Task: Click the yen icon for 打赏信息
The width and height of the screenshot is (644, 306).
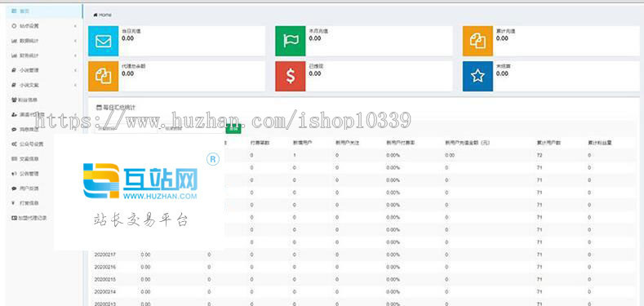Action: click(14, 203)
